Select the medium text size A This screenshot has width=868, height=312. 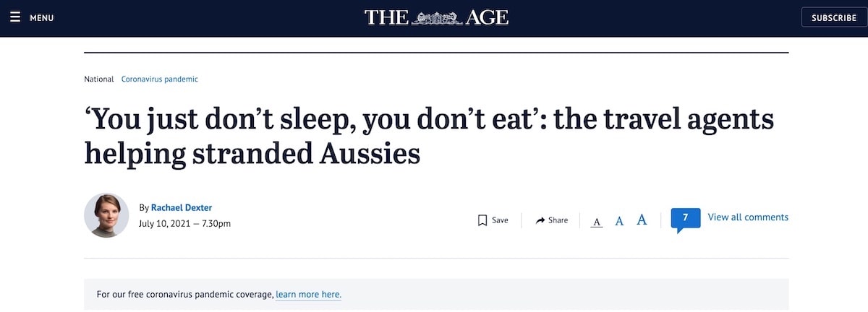click(619, 221)
